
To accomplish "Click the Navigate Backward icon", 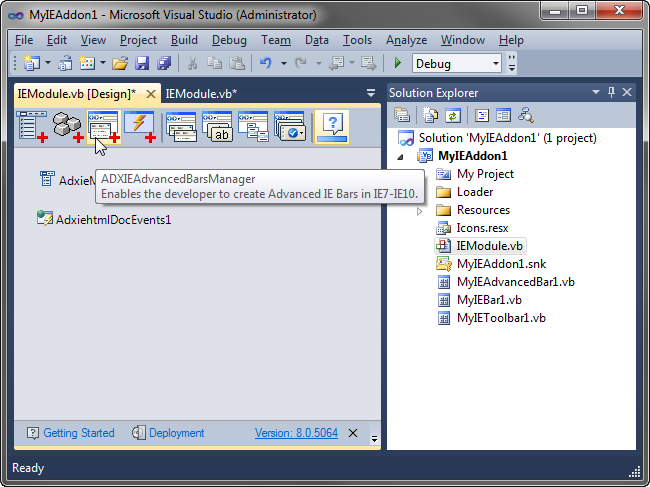I will pos(336,63).
